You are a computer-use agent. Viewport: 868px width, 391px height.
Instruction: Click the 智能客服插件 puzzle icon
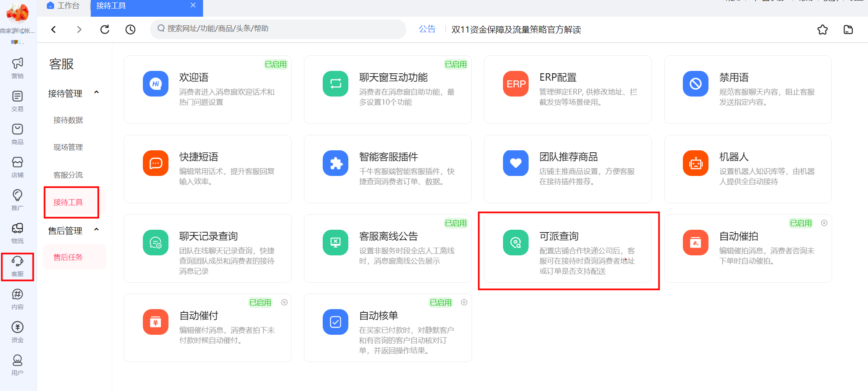pyautogui.click(x=335, y=163)
